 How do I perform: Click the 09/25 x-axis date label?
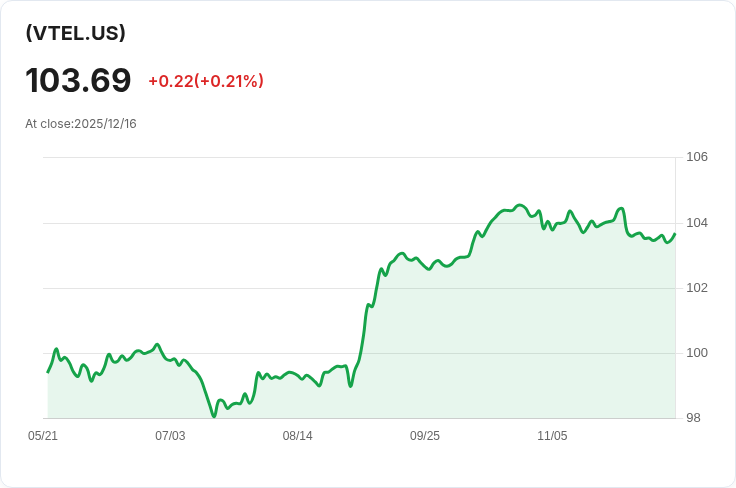(425, 436)
